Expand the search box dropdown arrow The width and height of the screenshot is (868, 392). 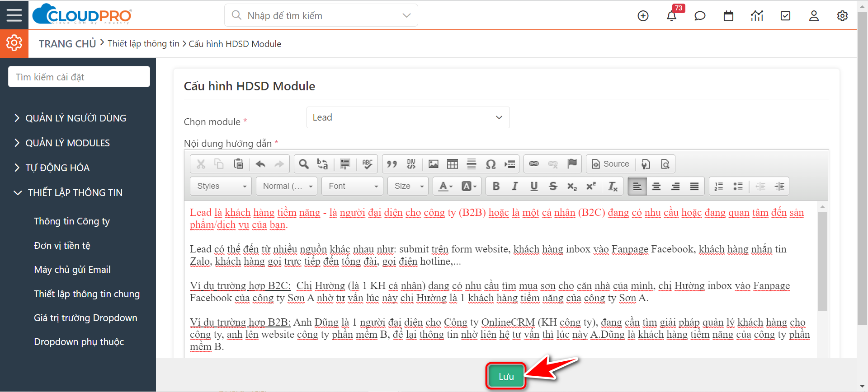coord(406,15)
